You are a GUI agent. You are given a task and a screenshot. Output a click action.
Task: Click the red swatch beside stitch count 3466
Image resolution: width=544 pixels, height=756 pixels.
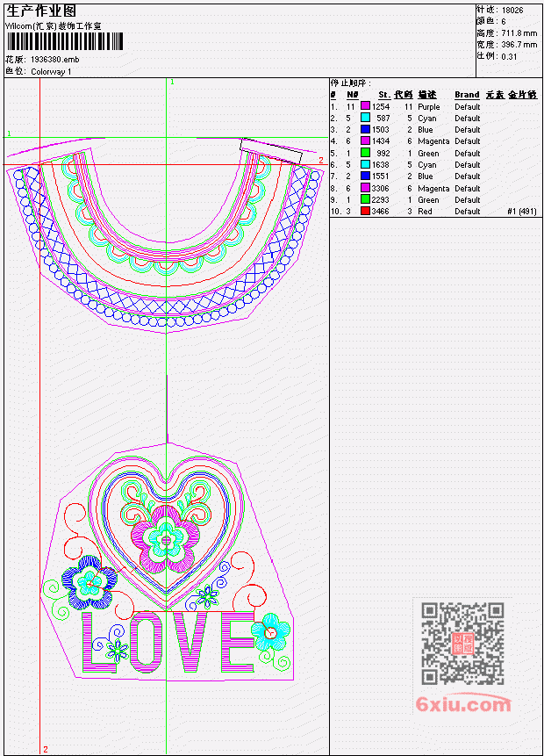coord(365,211)
